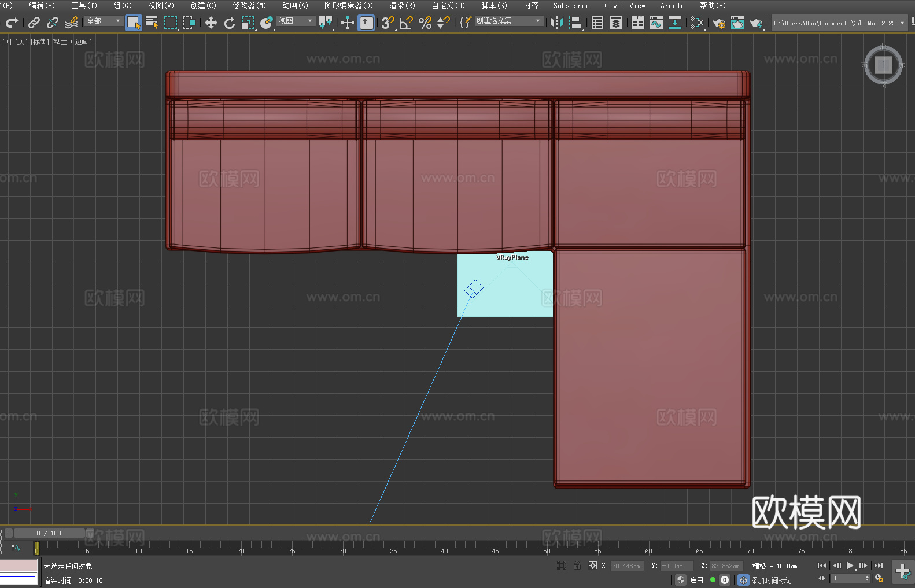Toggle Spinner Snap
This screenshot has width=915, height=588.
coord(444,23)
